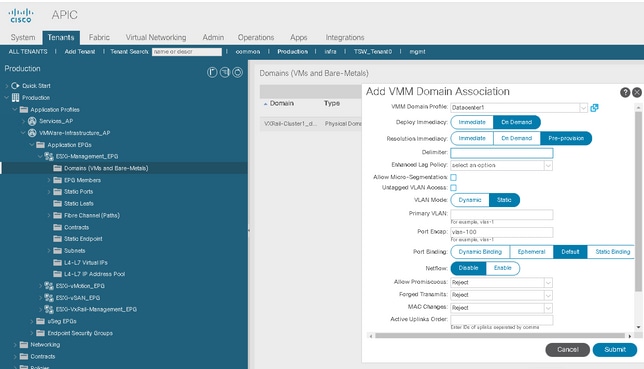Click the Cancel button
644x369 pixels.
pos(568,350)
